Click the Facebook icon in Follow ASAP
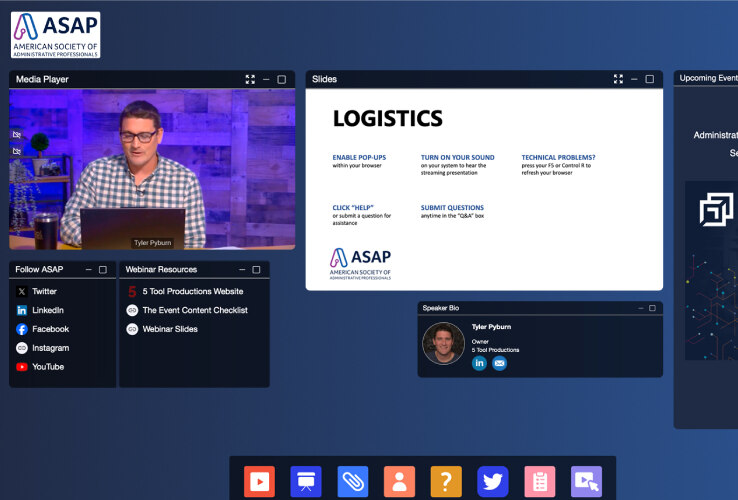738x500 pixels. (22, 329)
